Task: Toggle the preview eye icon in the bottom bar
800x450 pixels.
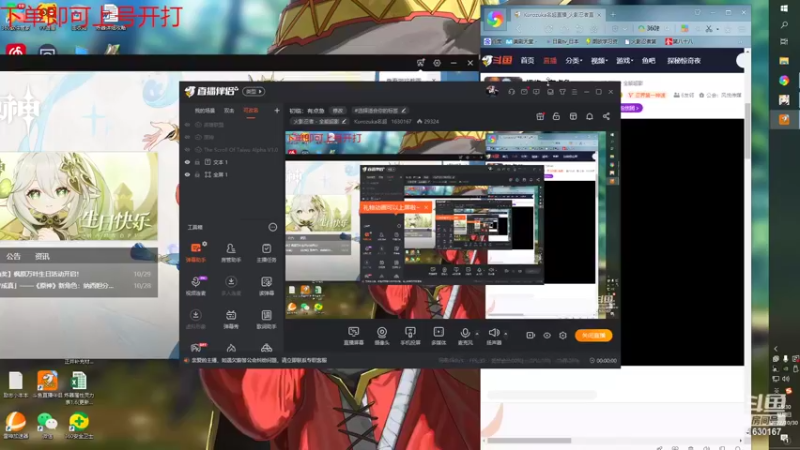Action: point(547,335)
